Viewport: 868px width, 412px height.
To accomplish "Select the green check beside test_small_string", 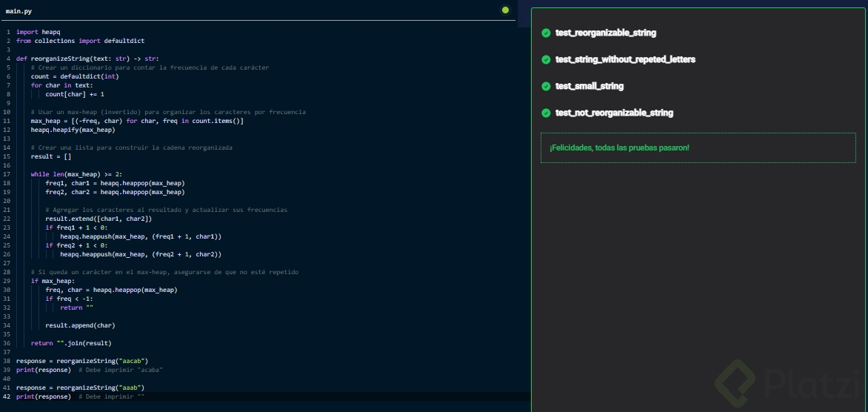I will coord(546,86).
